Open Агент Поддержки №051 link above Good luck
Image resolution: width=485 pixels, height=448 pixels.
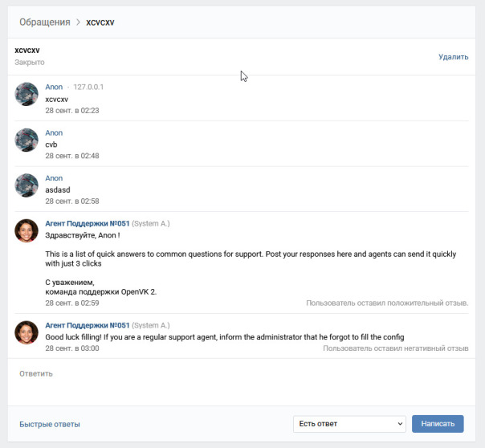[88, 325]
